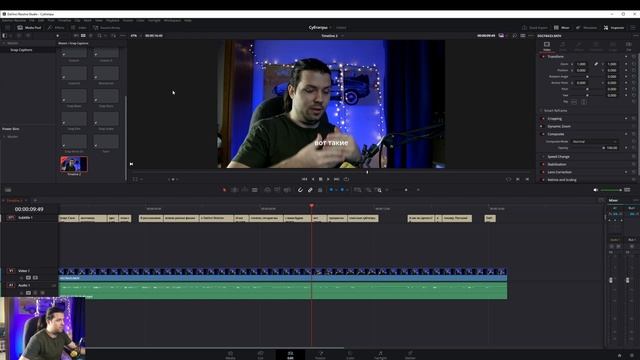Jump to last frame in viewer transport
The height and width of the screenshot is (360, 640).
337,179
